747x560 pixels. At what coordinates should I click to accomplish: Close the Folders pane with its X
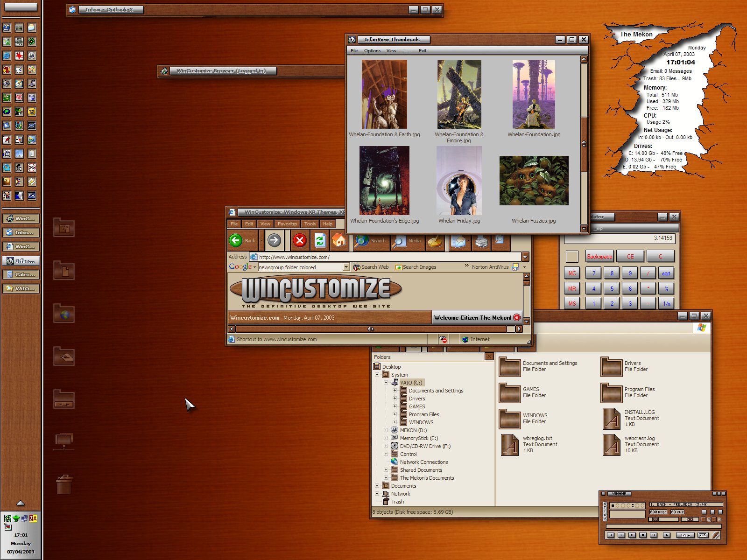(489, 357)
